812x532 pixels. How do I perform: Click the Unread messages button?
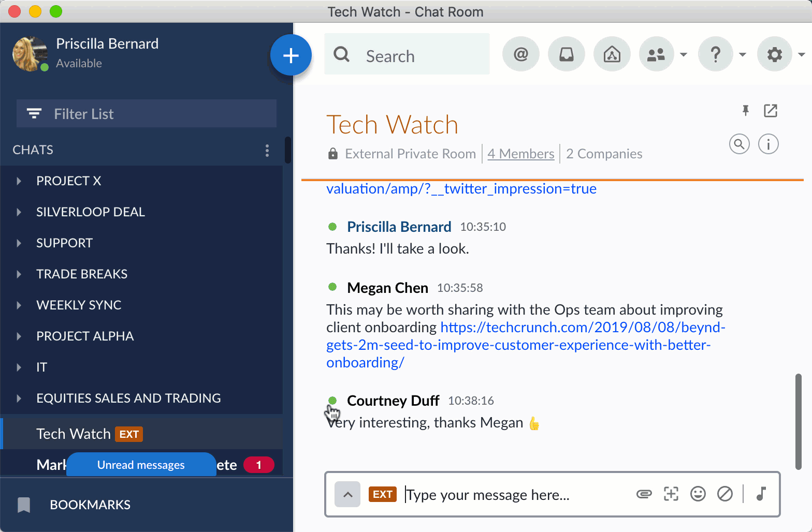[141, 465]
